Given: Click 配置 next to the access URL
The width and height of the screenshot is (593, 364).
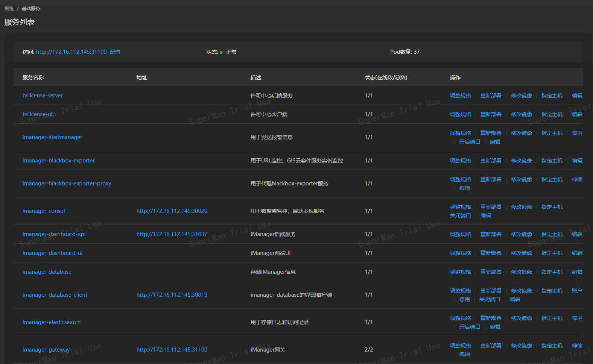Looking at the screenshot, I should (115, 52).
